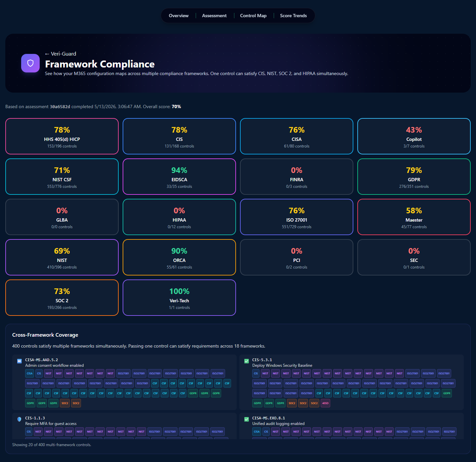Open the ISO 27001 framework card
476x462 pixels.
(297, 217)
